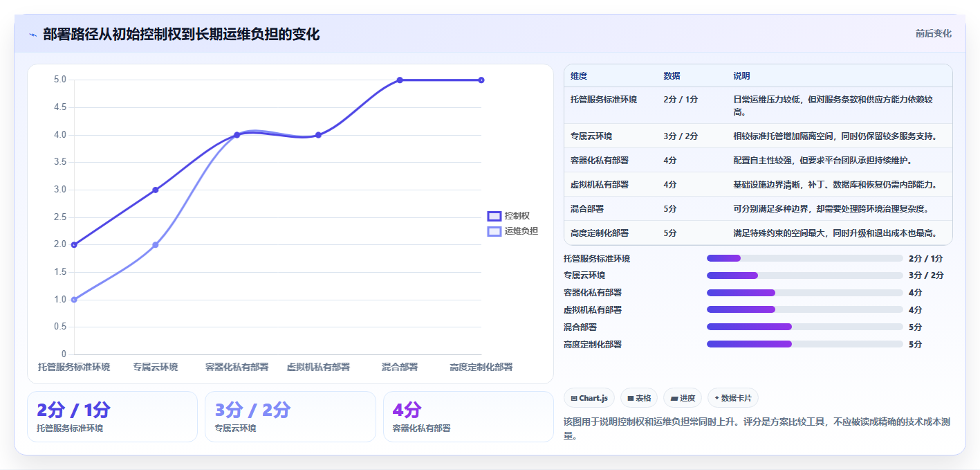Click the 虚拟机私有部署 table row name

click(x=600, y=185)
